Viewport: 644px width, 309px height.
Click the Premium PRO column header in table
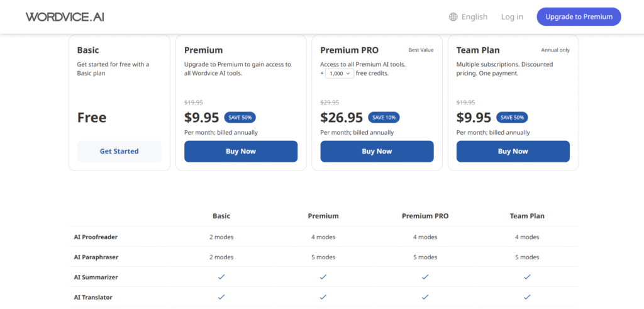point(425,216)
